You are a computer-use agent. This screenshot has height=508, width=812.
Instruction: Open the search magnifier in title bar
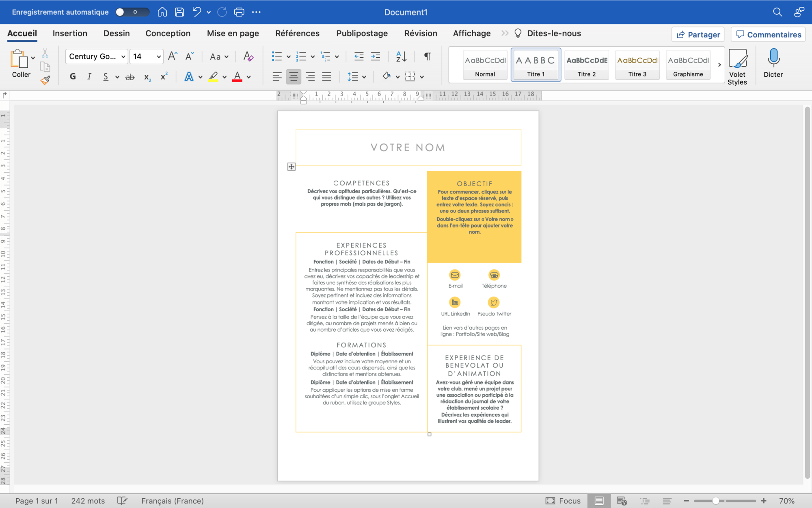click(x=777, y=12)
